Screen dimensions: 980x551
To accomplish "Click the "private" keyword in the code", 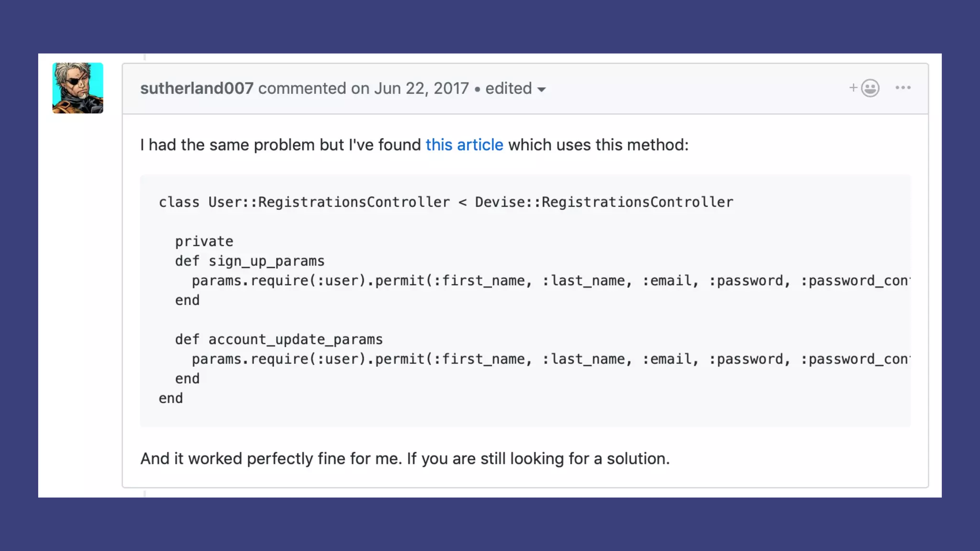I will pyautogui.click(x=204, y=242).
